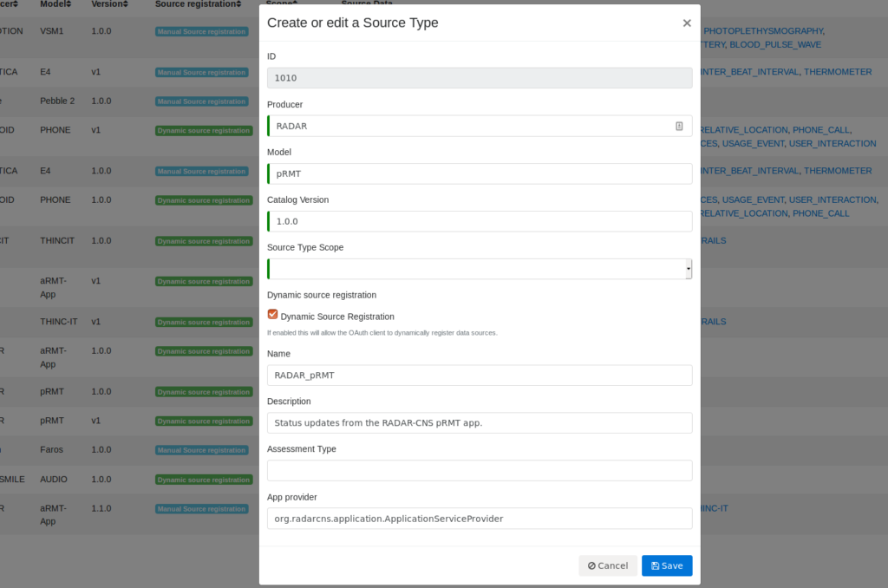Toggle the Dynamic Source Registration checkbox
Viewport: 888px width, 588px height.
tap(272, 315)
